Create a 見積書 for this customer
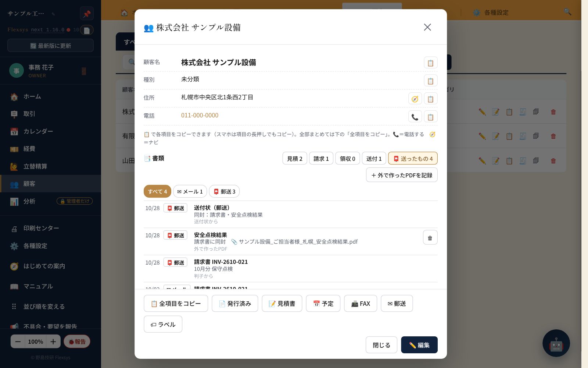 click(x=282, y=304)
